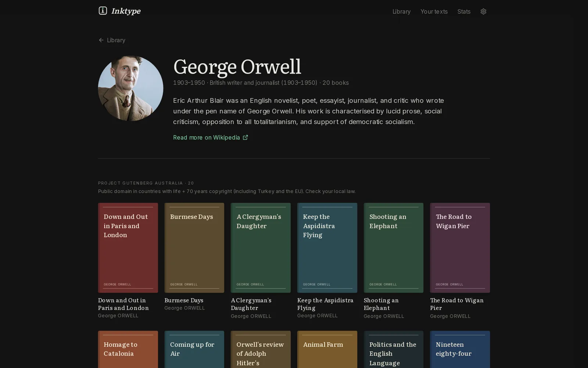588x368 pixels.
Task: Open the Burmese Days book cover
Action: [x=194, y=248]
